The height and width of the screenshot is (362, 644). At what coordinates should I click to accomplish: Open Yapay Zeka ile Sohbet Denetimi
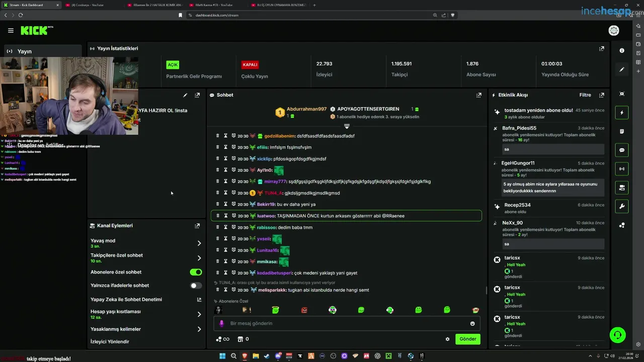(146, 300)
